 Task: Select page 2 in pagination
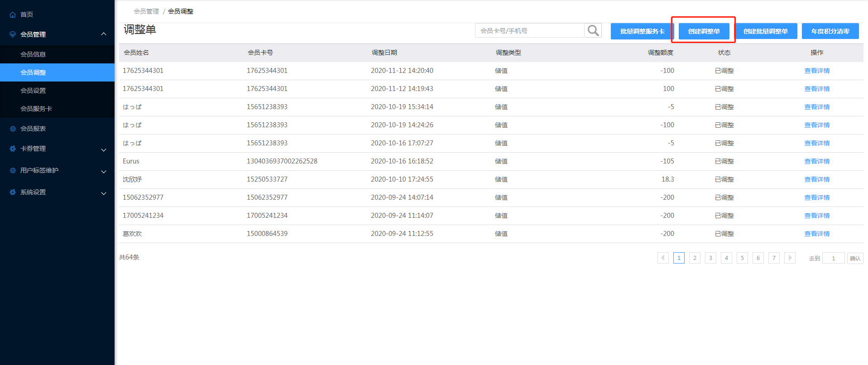[x=695, y=258]
